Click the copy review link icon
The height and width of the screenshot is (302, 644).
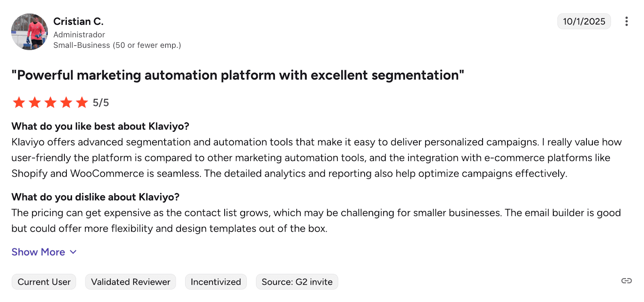[626, 281]
